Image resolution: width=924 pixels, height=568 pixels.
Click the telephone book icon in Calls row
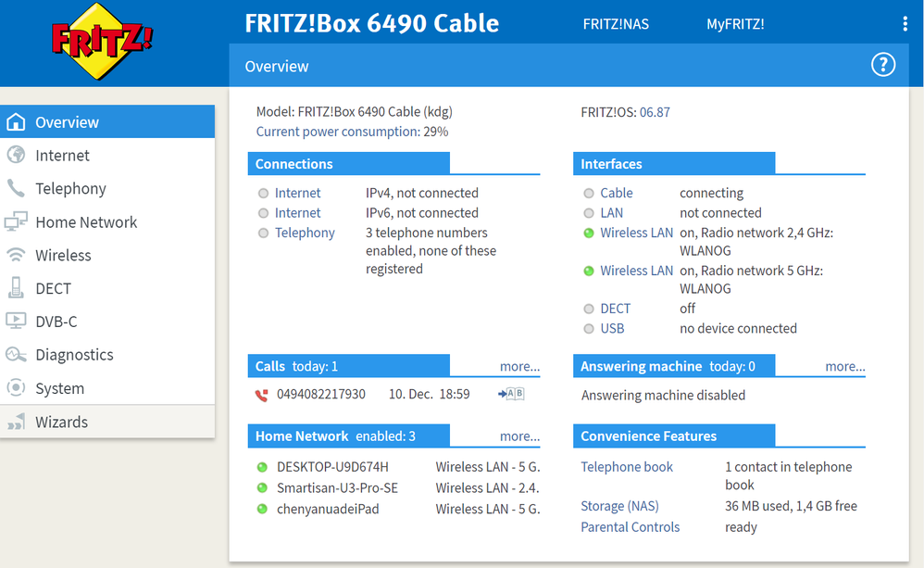pos(511,394)
